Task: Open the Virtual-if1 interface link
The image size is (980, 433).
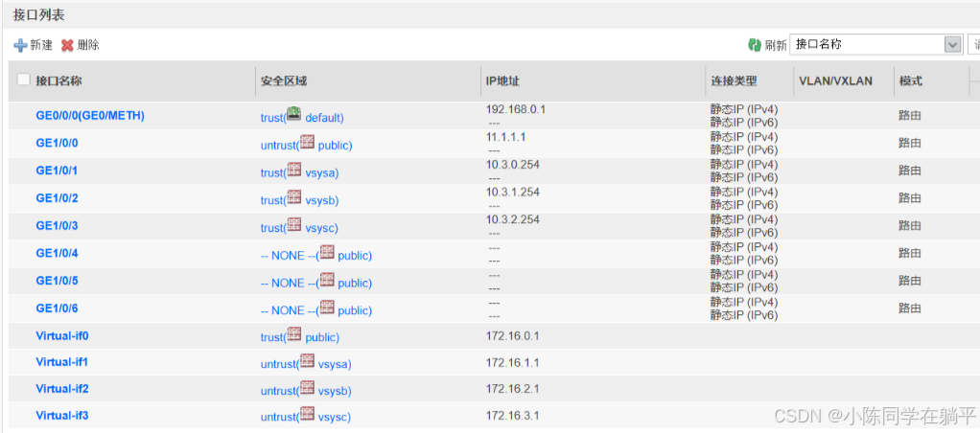Action: [62, 362]
